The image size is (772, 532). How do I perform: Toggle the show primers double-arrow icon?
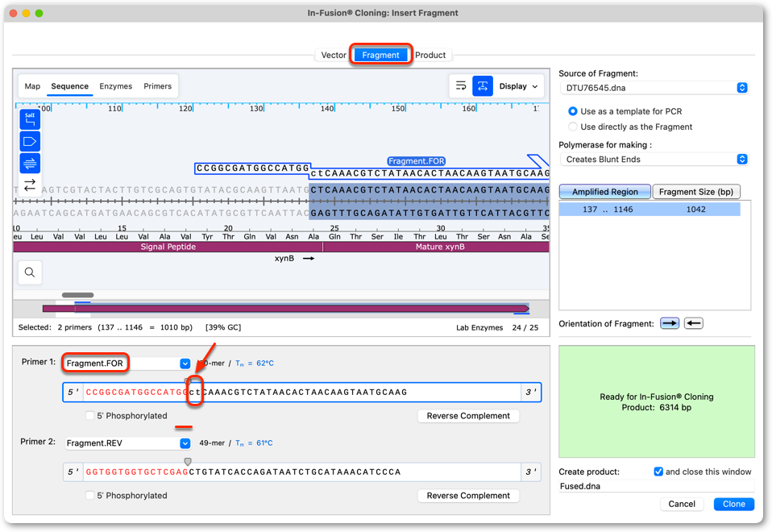click(x=30, y=163)
